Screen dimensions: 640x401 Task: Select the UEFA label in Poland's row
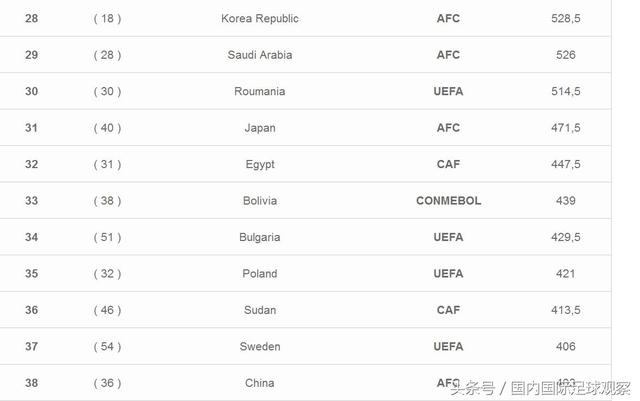click(448, 274)
